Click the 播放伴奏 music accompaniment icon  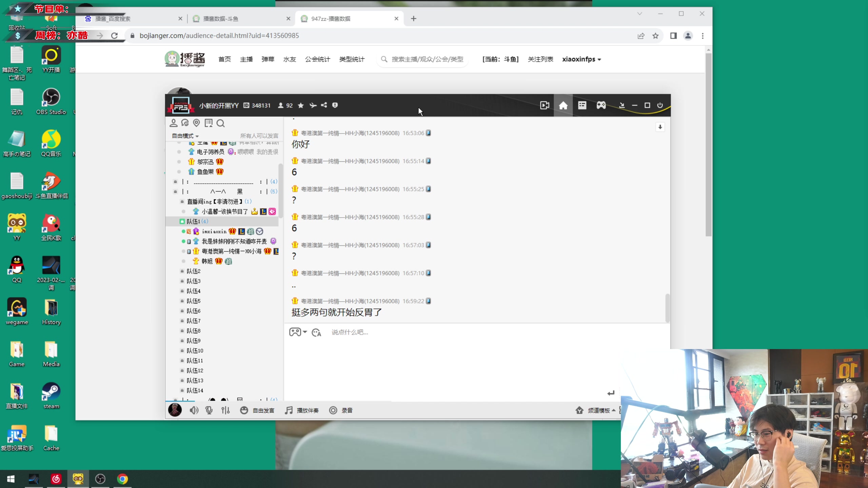point(289,410)
